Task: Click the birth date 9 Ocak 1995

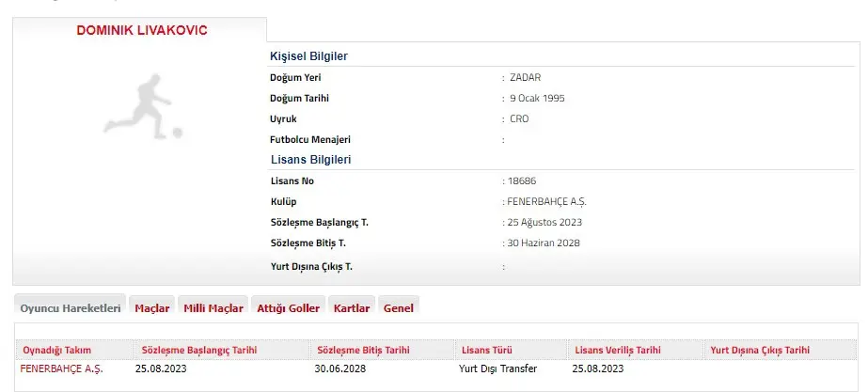Action: pos(537,98)
